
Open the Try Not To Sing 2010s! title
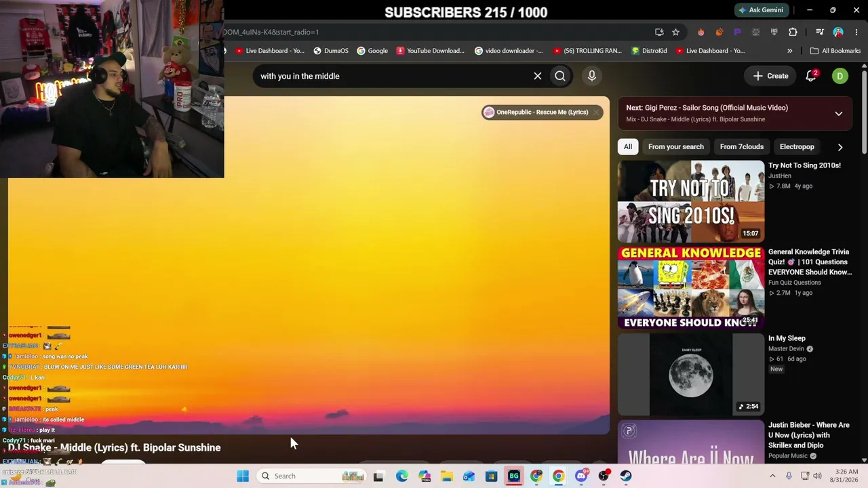tap(804, 165)
